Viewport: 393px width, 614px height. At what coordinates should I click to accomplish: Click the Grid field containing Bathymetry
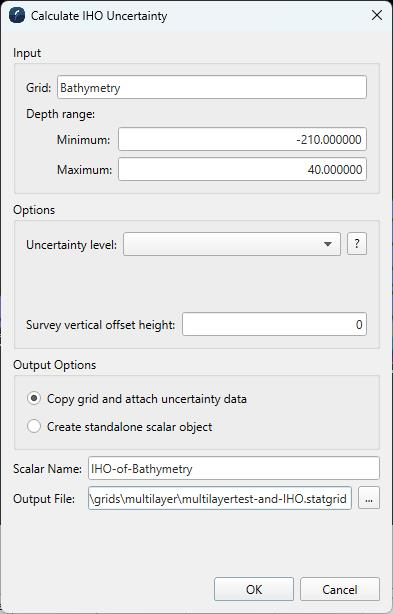pyautogui.click(x=212, y=87)
